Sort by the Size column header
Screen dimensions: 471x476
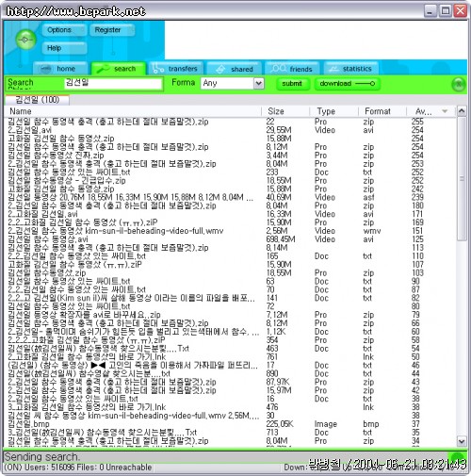click(285, 111)
